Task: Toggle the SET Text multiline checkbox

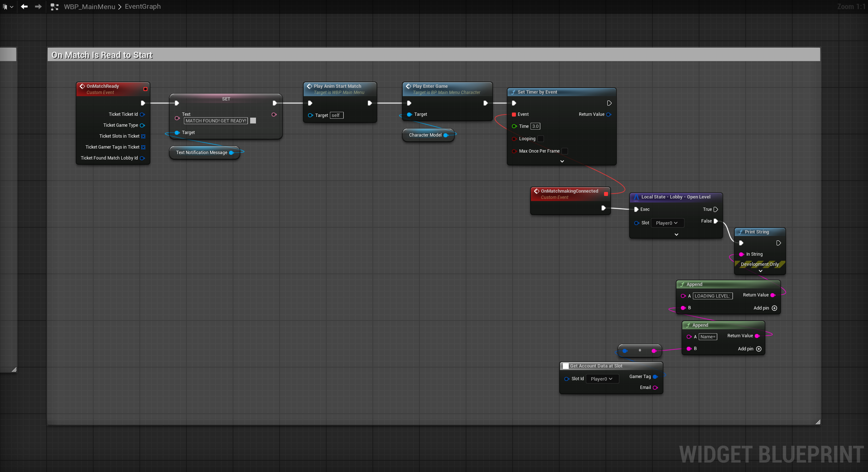Action: [x=253, y=121]
